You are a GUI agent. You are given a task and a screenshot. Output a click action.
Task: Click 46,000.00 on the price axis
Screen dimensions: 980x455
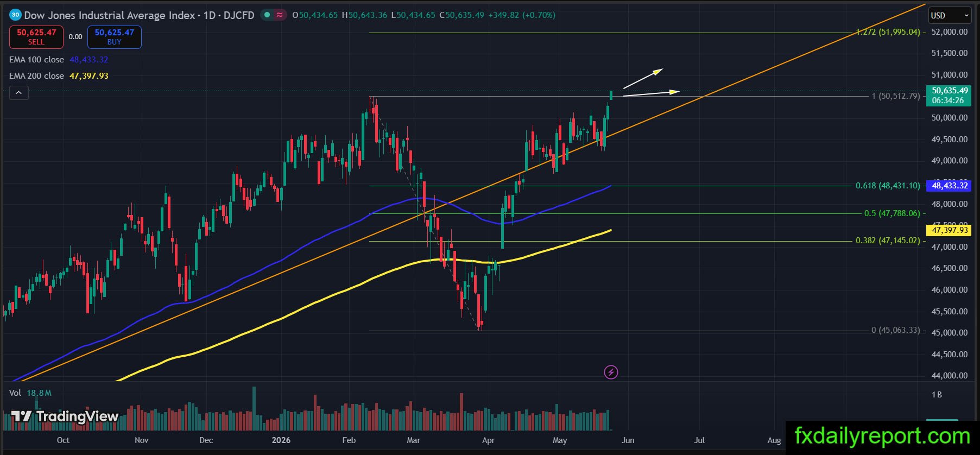[x=950, y=290]
